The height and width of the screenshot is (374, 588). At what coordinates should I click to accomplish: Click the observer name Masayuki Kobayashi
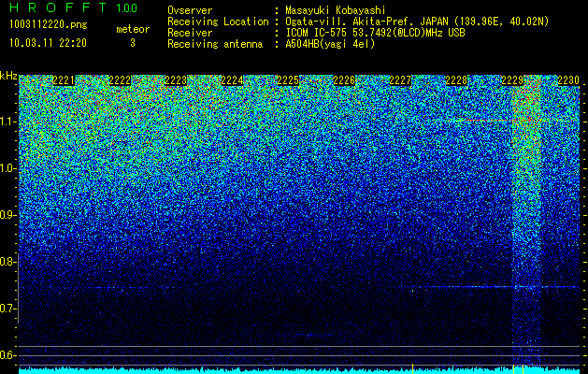click(x=336, y=11)
